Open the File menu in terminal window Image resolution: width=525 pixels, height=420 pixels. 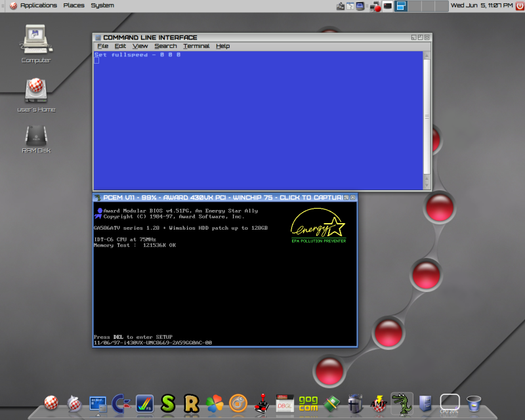[103, 46]
